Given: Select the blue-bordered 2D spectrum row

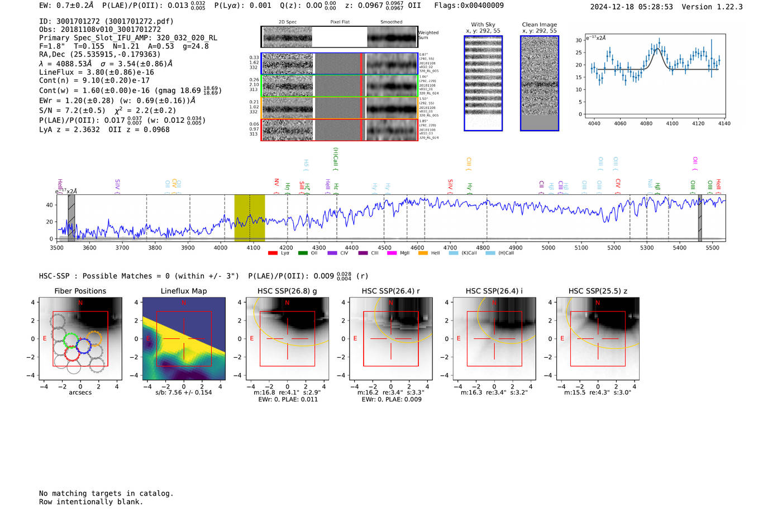Looking at the screenshot, I should click(340, 64).
